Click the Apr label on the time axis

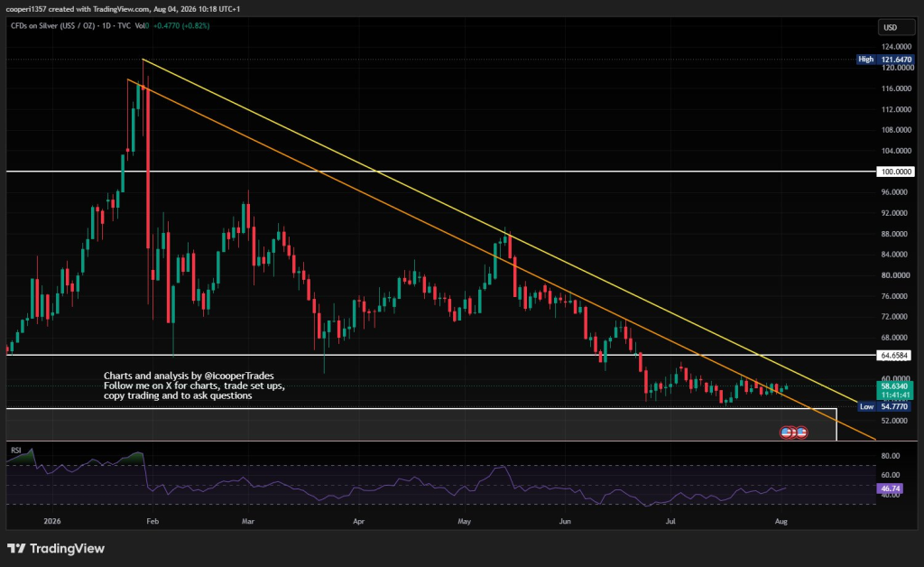(358, 522)
